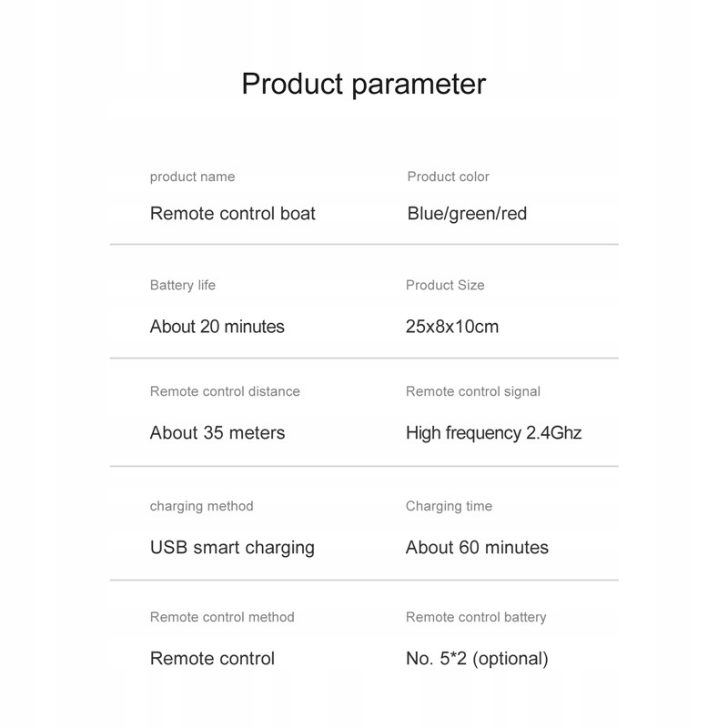Click the "Product Size" label
Screen dimensions: 728x728
coord(445,285)
